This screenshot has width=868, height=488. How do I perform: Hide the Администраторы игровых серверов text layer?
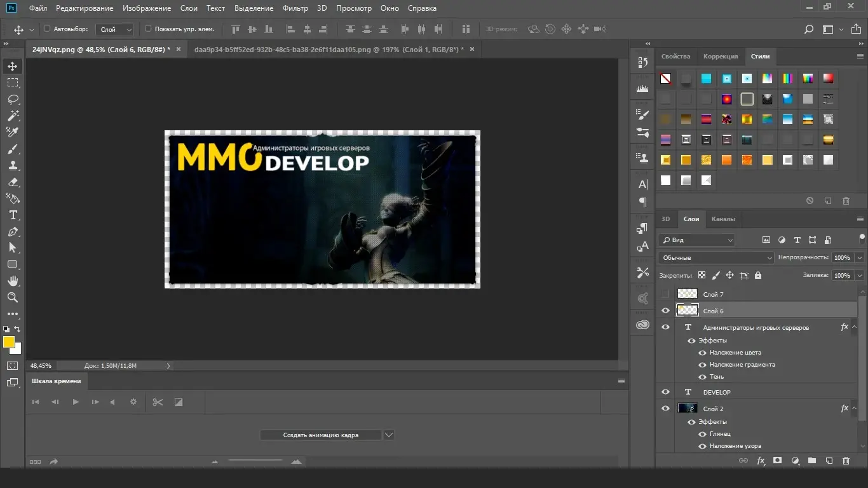pos(665,327)
